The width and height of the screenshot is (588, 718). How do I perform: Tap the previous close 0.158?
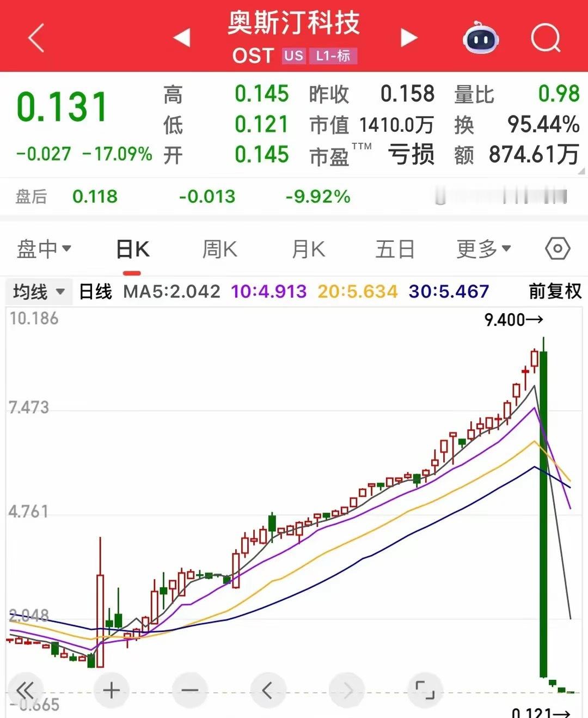[407, 94]
